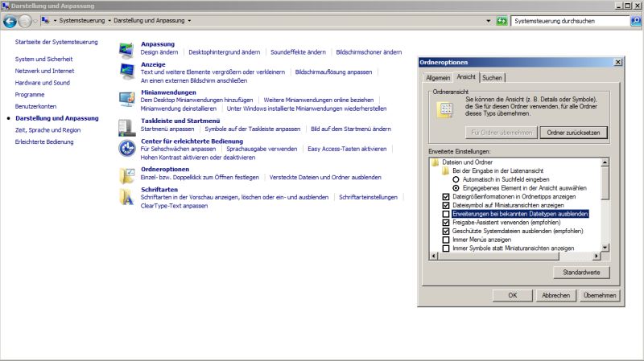Click the control panel icon in address bar
The image size is (644, 361).
coord(45,21)
